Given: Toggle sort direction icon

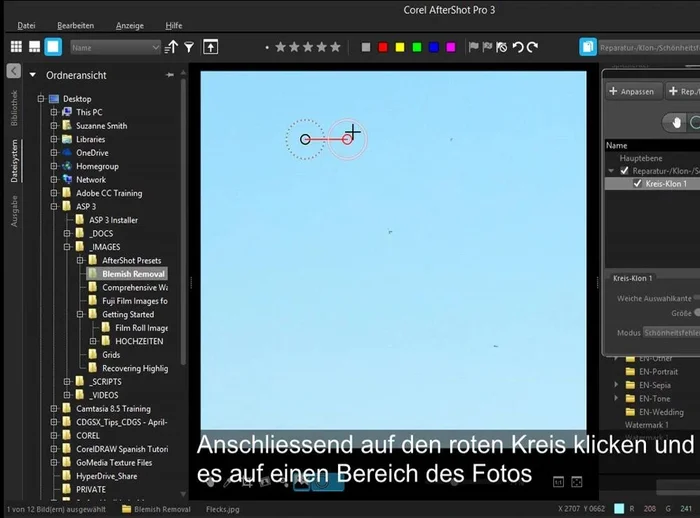Looking at the screenshot, I should point(171,47).
